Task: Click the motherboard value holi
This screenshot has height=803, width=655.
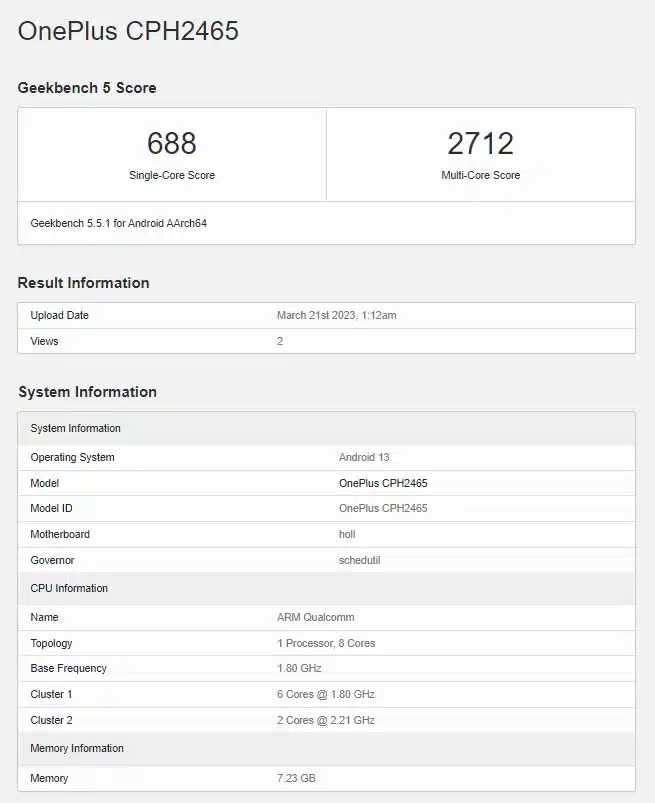Action: [x=347, y=534]
